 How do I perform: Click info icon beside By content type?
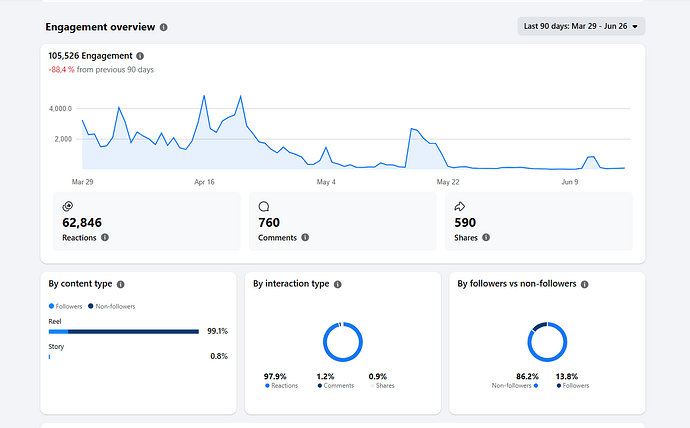[x=121, y=285]
